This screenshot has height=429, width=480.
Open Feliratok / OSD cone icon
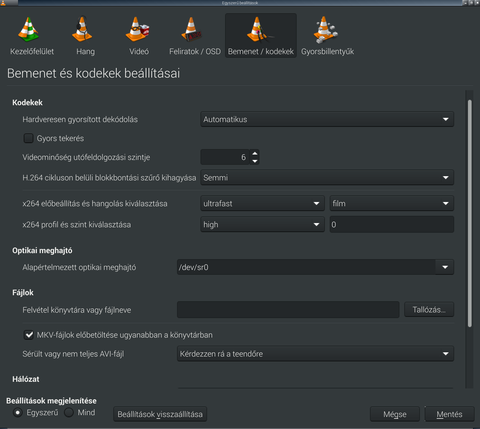[x=191, y=29]
